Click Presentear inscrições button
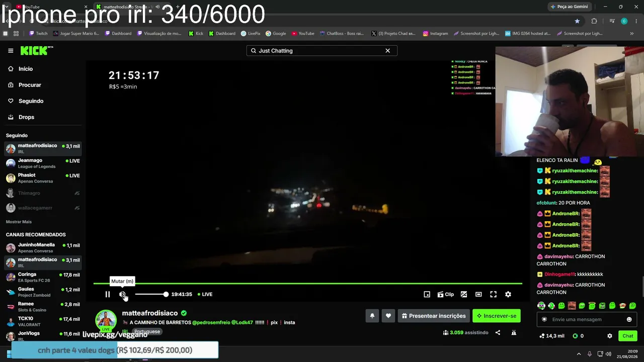The image size is (644, 362). 434,316
